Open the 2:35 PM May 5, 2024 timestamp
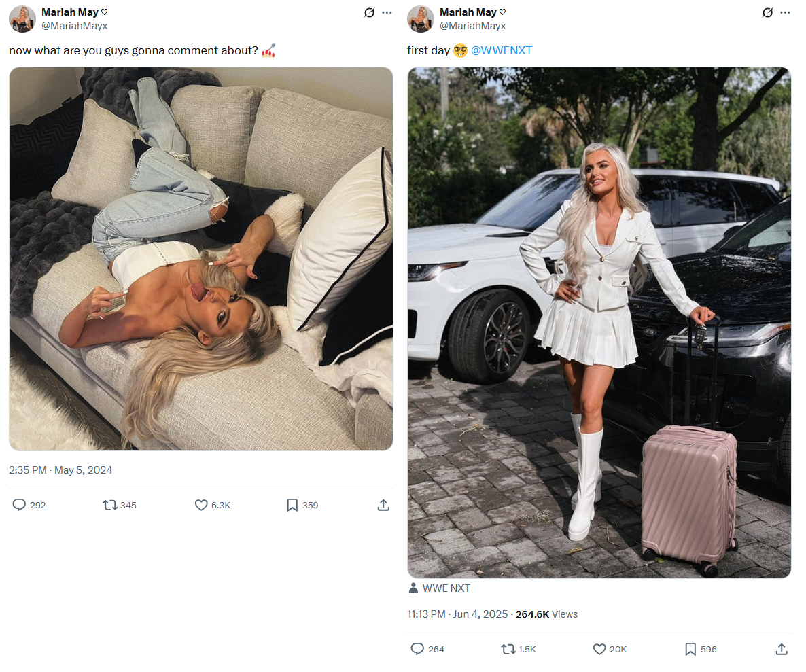Screen dimensions: 806x672 (60, 470)
